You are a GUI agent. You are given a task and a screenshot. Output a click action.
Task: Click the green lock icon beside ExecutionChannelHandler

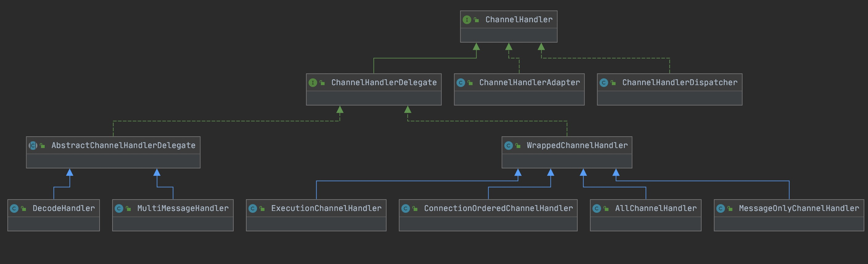[x=262, y=209]
